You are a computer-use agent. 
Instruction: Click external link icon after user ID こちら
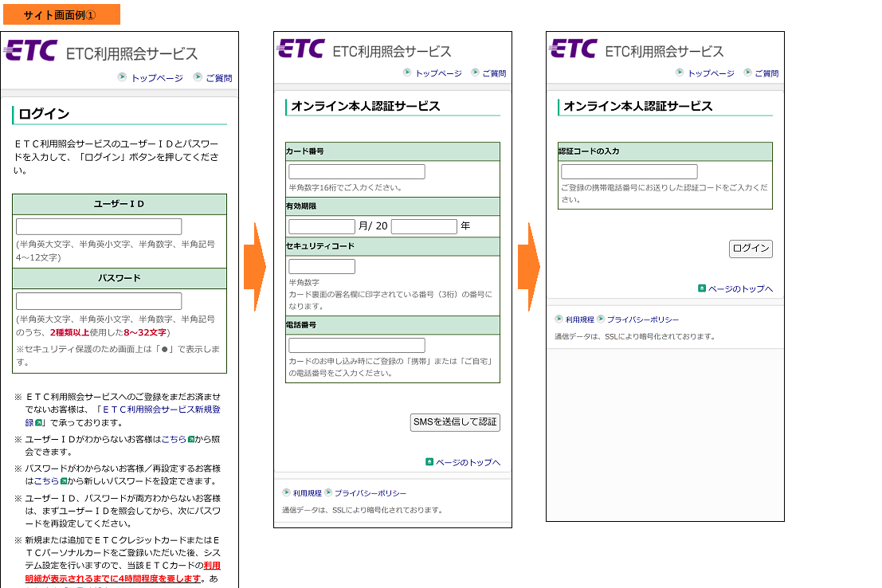(190, 439)
